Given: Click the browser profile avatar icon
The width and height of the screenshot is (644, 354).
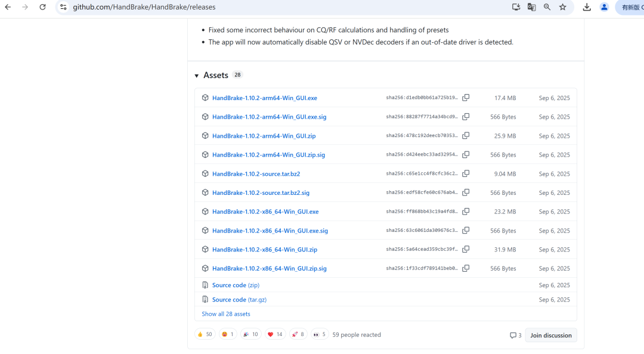Looking at the screenshot, I should pos(604,7).
